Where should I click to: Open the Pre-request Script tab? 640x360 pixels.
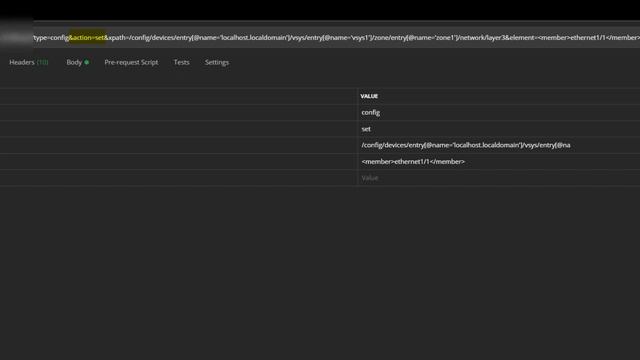click(x=131, y=62)
